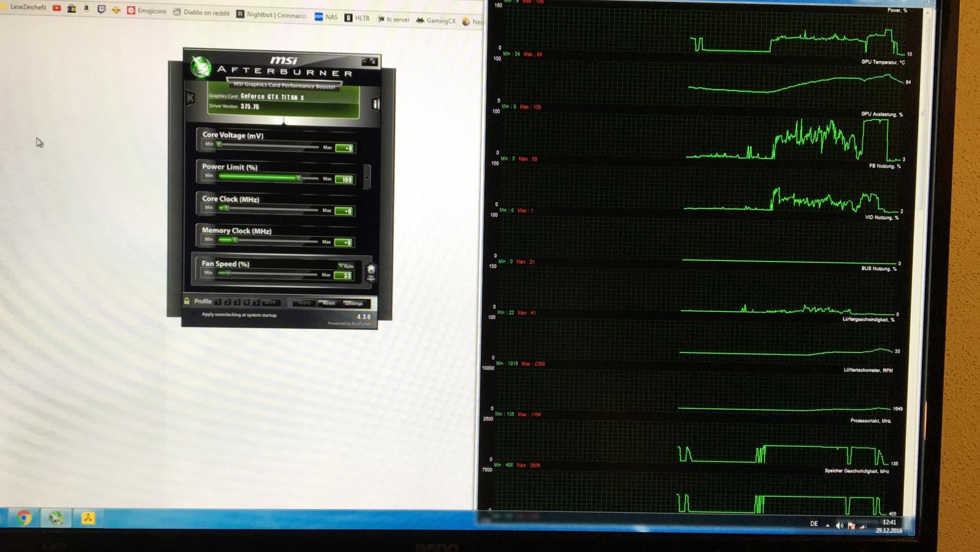The image size is (980, 552).
Task: Toggle the profile lock padlock
Action: 187,301
